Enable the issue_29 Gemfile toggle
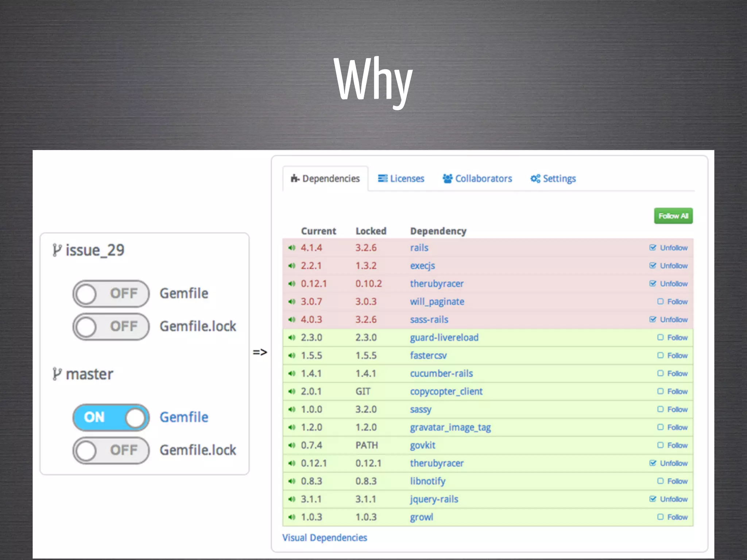 [111, 293]
